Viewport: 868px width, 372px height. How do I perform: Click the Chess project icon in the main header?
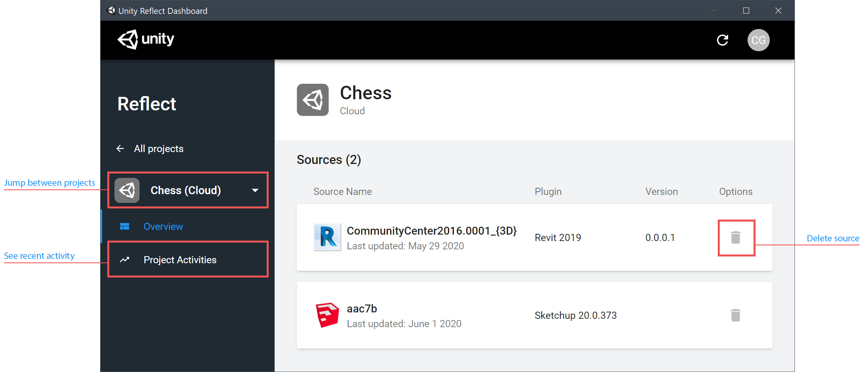click(313, 100)
